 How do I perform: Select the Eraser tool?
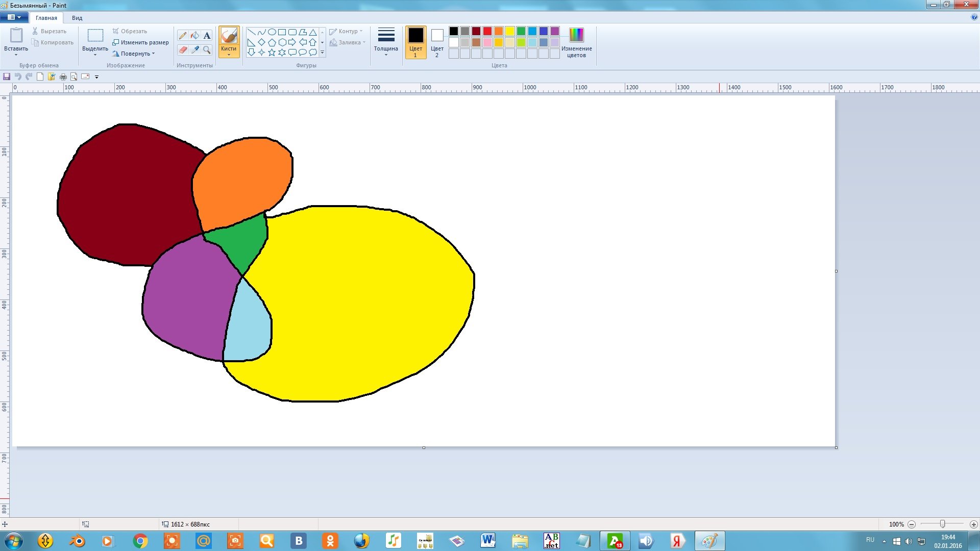coord(183,49)
